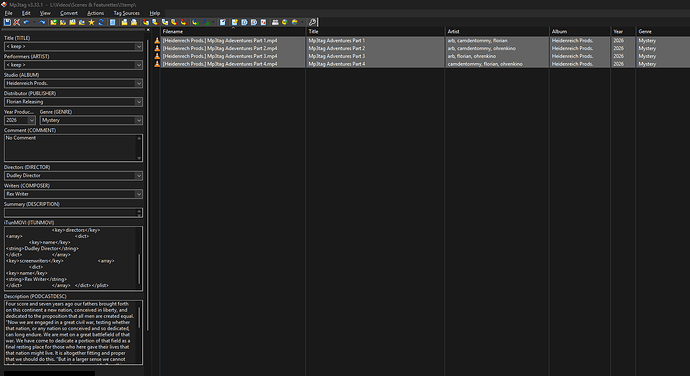The height and width of the screenshot is (376, 690).
Task: Click the Tag to Filename convert icon
Action: click(146, 22)
